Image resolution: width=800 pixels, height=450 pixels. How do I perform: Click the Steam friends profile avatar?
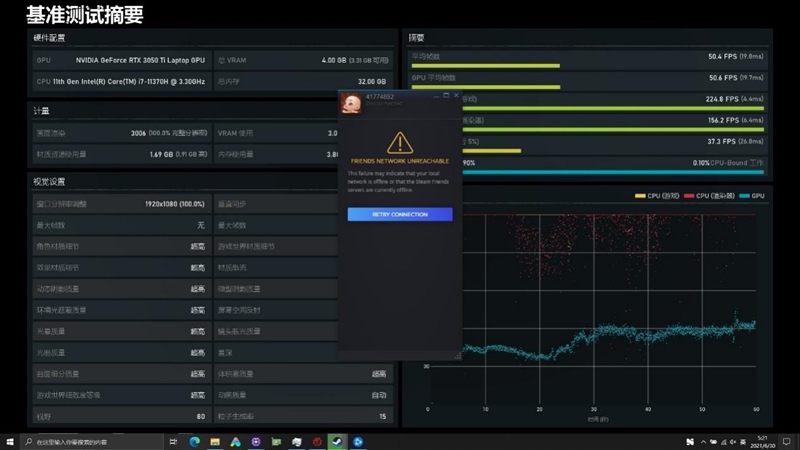tap(351, 104)
